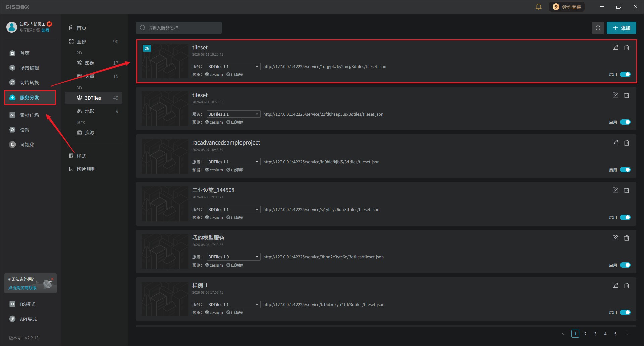This screenshot has width=644, height=346.
Task: Switch to BS模式
Action: (28, 304)
